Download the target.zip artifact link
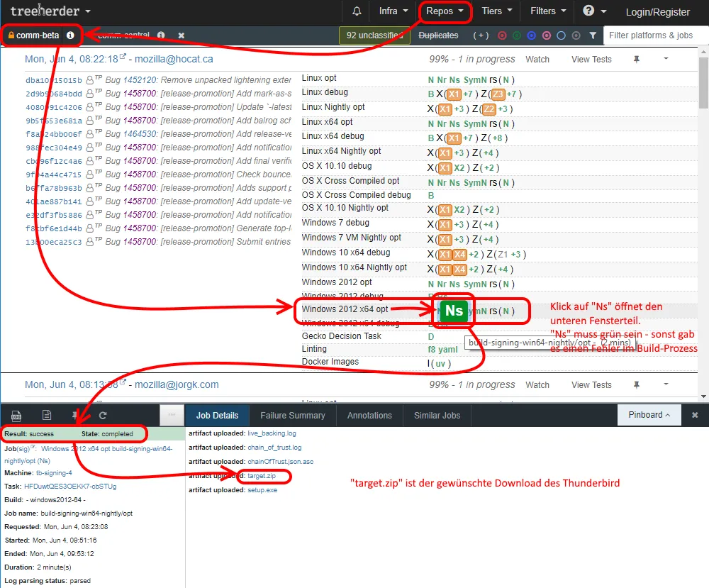Image resolution: width=709 pixels, height=588 pixels. tap(262, 476)
